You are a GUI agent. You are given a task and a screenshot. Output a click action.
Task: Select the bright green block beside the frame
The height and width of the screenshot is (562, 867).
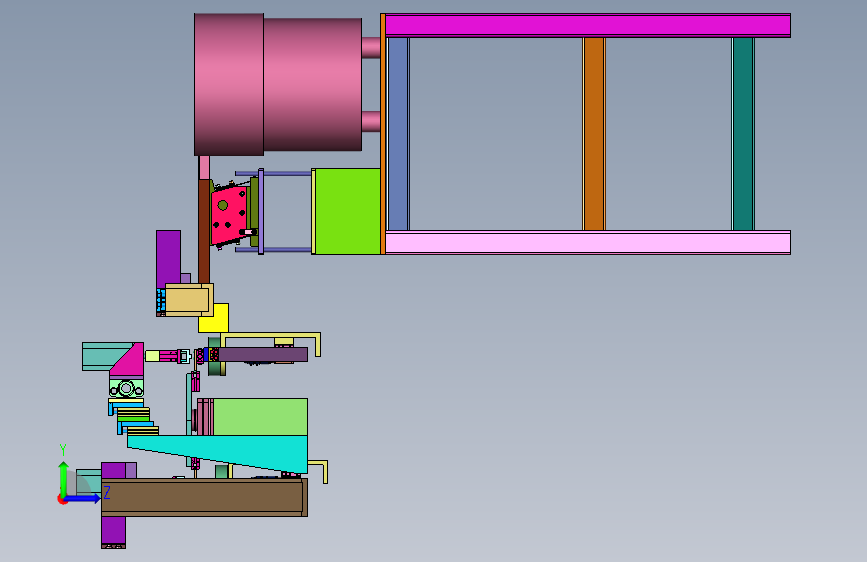tap(348, 211)
